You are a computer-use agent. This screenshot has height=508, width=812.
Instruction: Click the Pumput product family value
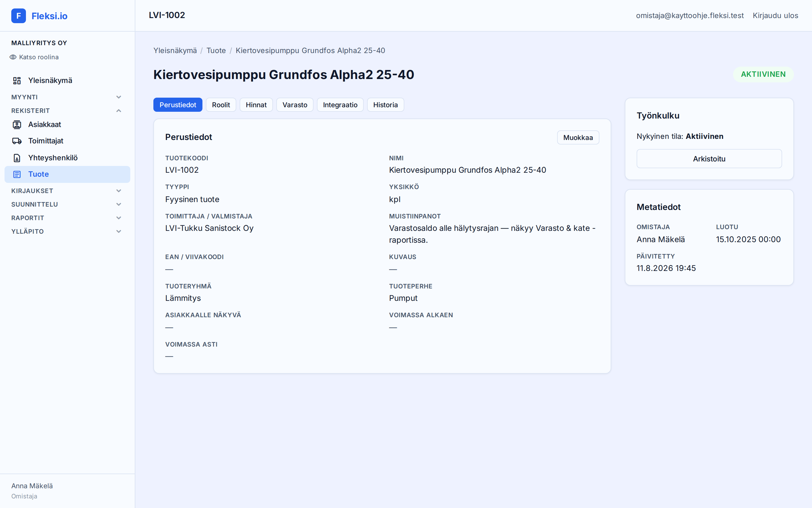(403, 298)
